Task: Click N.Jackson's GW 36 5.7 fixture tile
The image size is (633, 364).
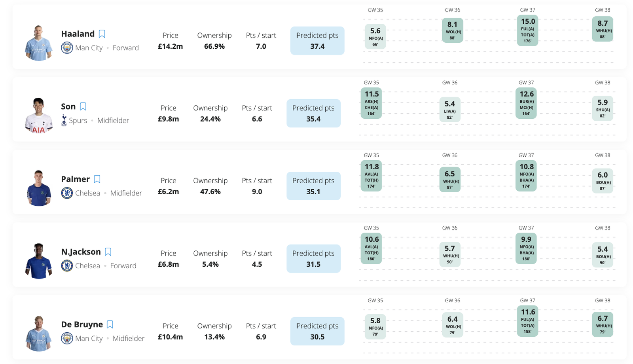Action: click(x=450, y=254)
